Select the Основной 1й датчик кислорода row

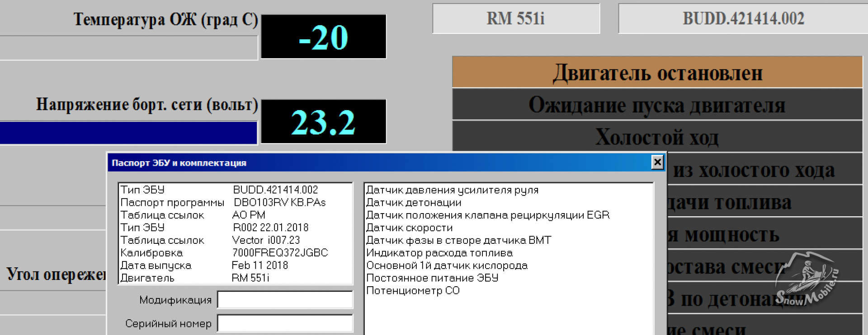click(509, 265)
